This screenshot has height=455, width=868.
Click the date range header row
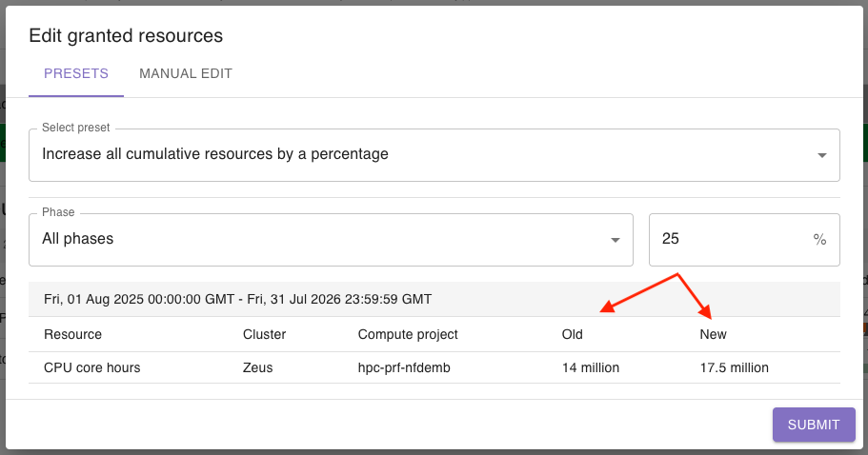coord(238,299)
